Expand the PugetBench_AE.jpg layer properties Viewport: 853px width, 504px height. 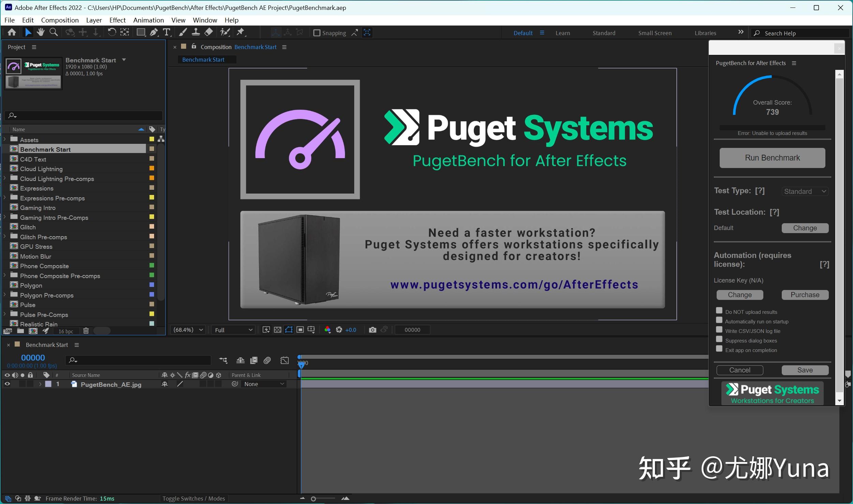[x=40, y=384]
